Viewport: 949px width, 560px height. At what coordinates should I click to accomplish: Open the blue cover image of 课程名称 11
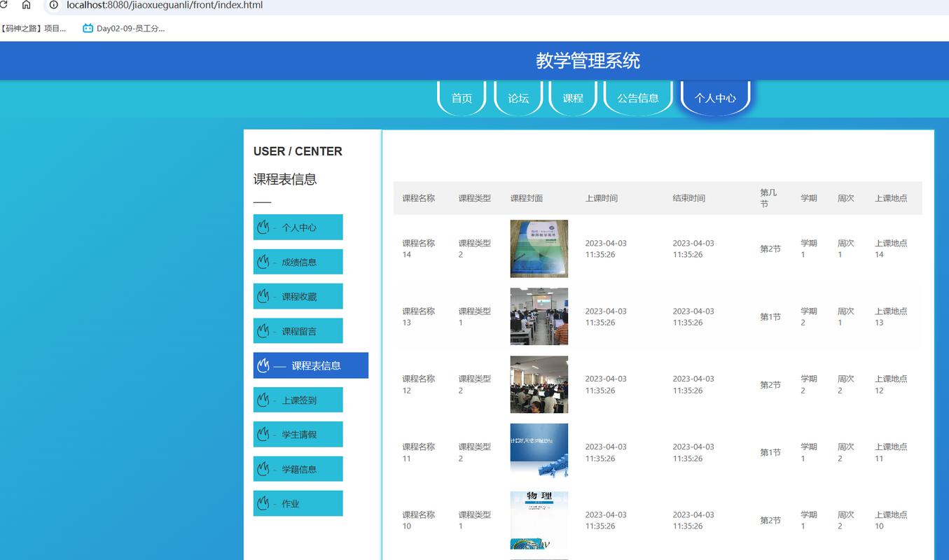click(539, 452)
